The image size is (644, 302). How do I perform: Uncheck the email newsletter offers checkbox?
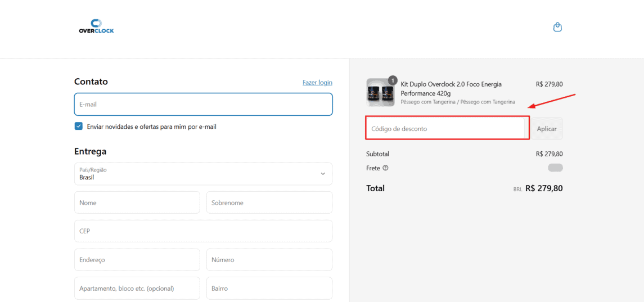78,126
